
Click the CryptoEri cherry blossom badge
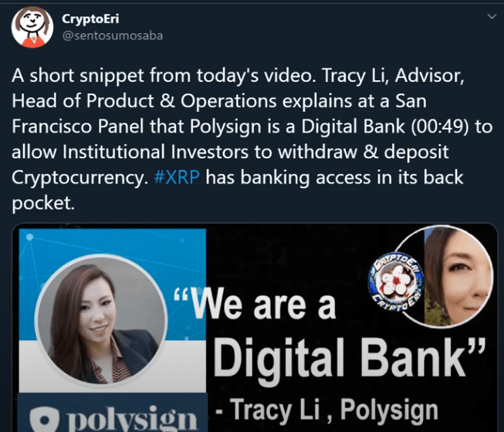396,282
